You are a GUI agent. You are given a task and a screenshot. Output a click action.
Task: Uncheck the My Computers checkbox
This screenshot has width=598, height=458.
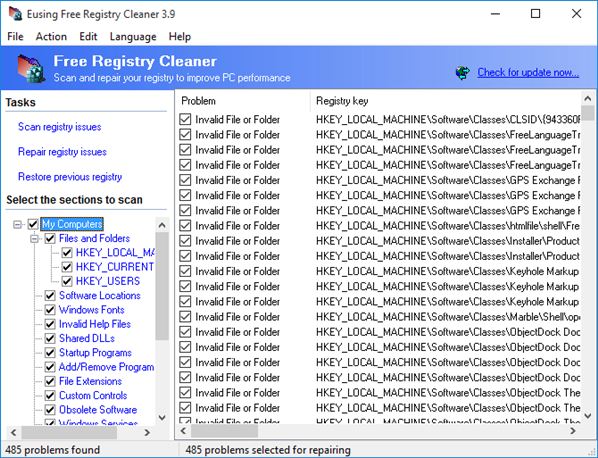(33, 224)
